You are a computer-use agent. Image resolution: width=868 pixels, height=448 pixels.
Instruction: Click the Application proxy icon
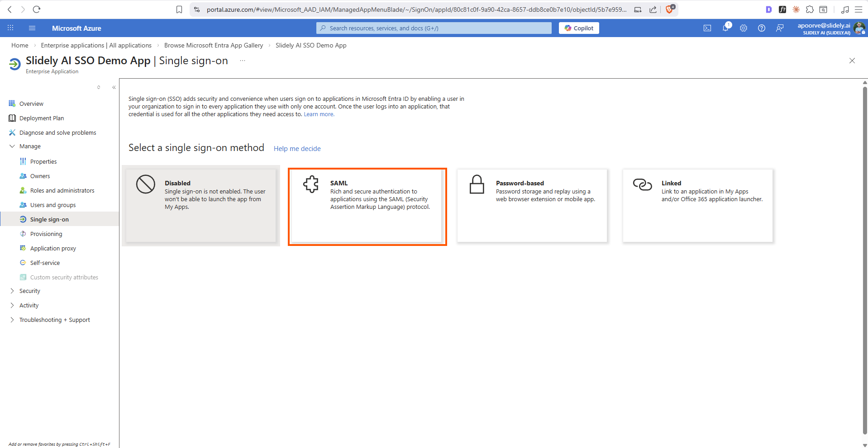click(x=23, y=248)
